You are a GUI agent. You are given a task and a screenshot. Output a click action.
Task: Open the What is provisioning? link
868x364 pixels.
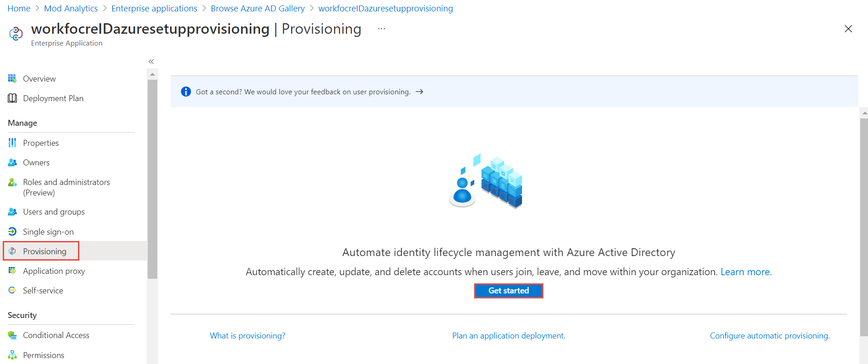(x=248, y=335)
